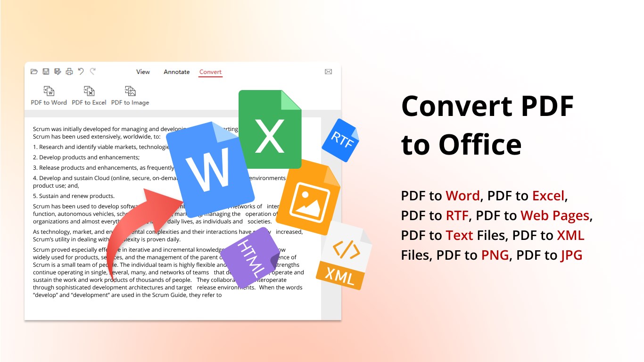Switch to the Annotate tab
Screen dimensions: 644x362
[x=176, y=72]
